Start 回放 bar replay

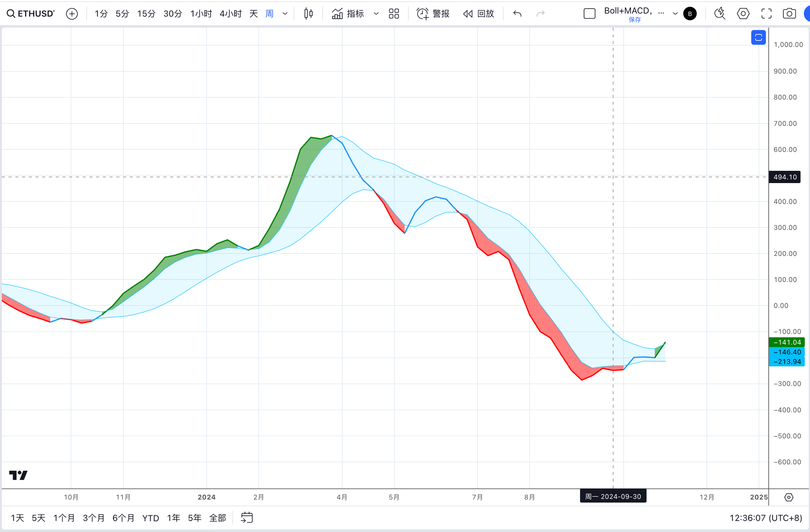click(479, 14)
